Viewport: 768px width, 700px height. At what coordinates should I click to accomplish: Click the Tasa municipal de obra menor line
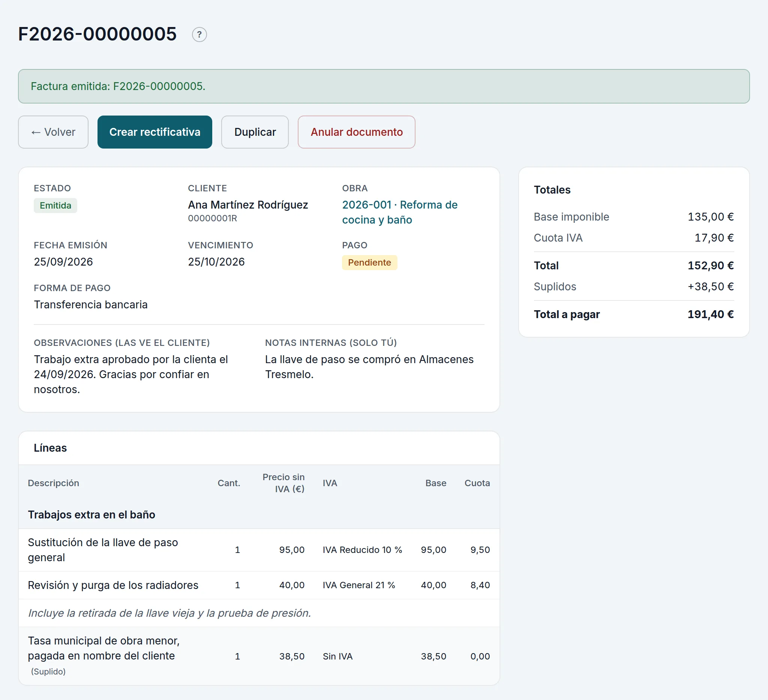(259, 656)
